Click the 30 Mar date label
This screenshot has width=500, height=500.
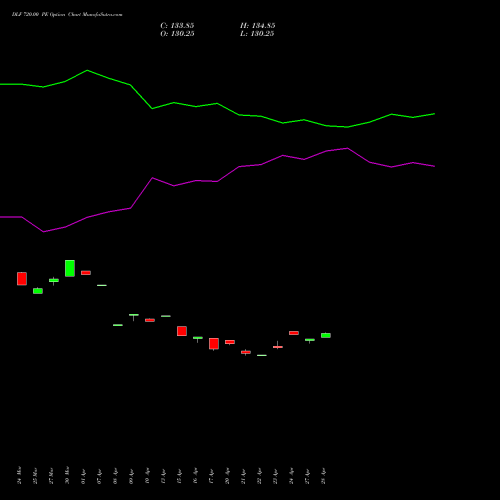click(67, 475)
